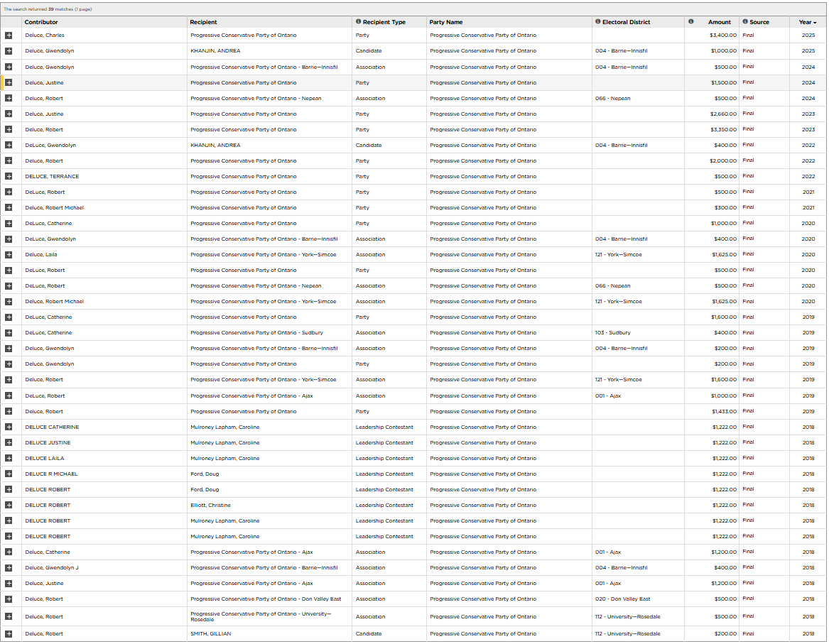Expand DeLuce, Catherine $1,000.00 2020 row
829x644 pixels.
pyautogui.click(x=9, y=224)
